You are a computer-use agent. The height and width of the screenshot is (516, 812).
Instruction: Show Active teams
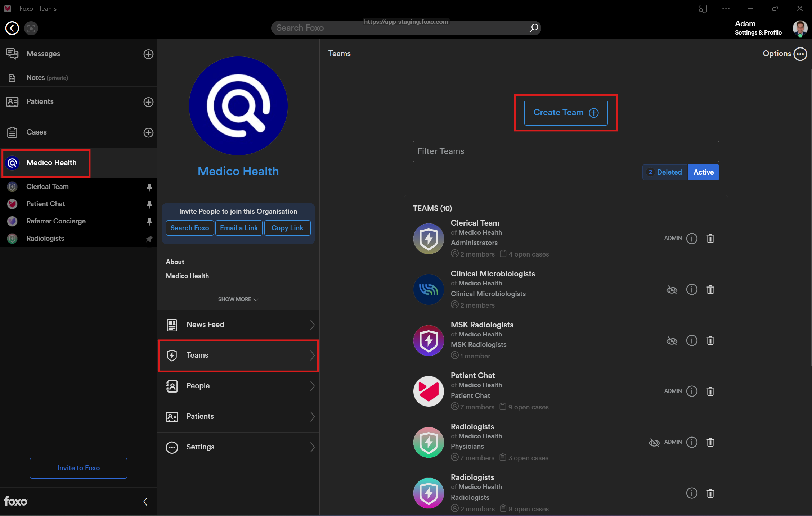[x=704, y=172]
